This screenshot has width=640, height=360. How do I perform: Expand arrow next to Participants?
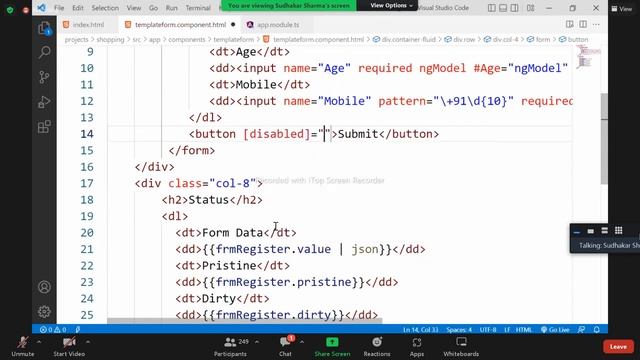pos(257,342)
